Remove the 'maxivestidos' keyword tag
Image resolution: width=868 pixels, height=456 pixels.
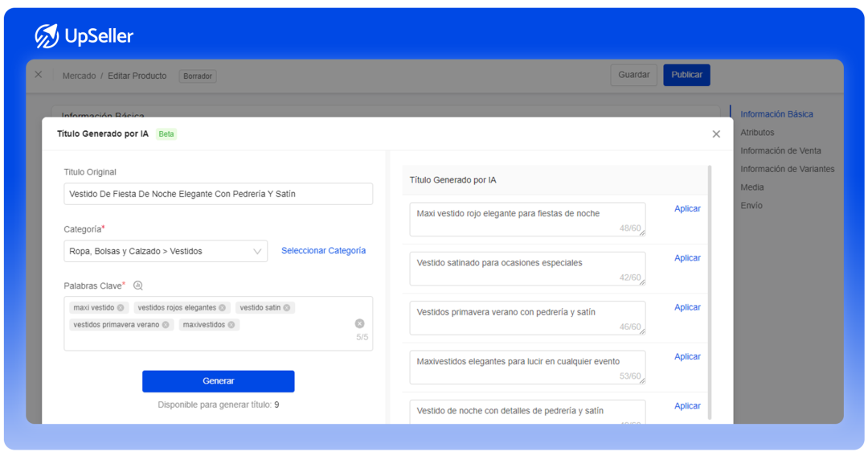coord(231,325)
